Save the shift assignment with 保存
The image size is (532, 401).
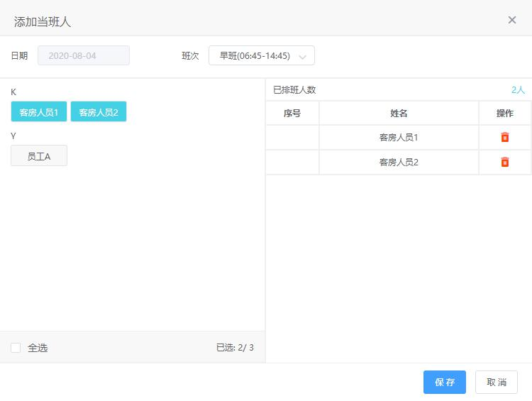tap(445, 382)
